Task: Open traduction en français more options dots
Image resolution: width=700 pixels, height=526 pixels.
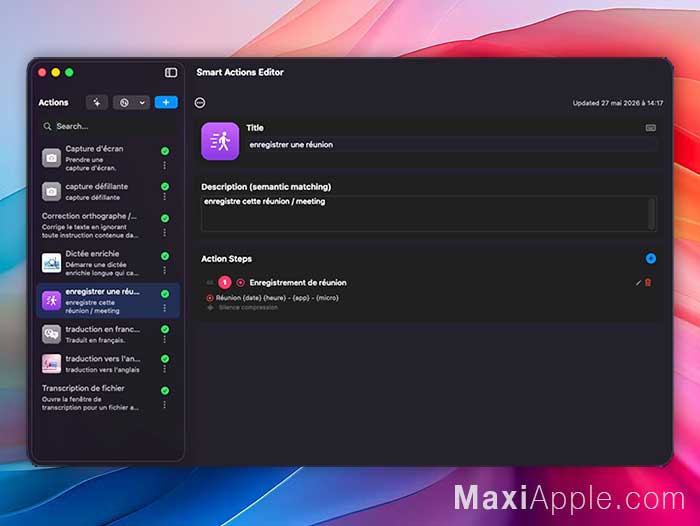Action: tap(165, 339)
